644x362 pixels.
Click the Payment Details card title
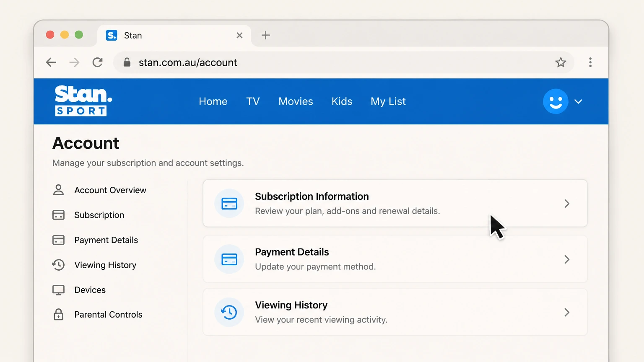pyautogui.click(x=292, y=252)
